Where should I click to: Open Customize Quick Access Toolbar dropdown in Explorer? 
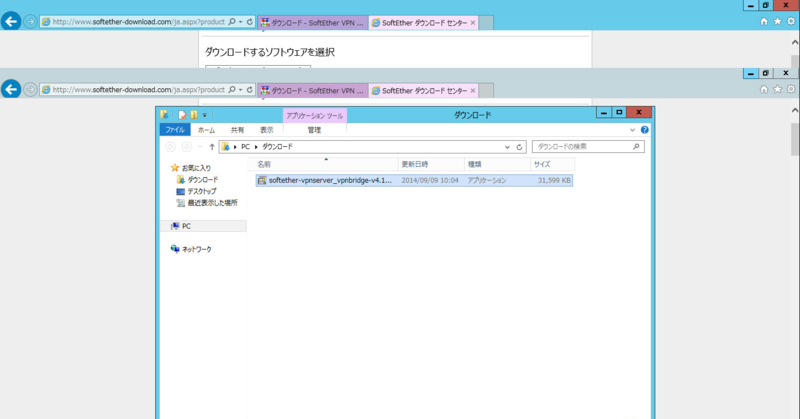[x=205, y=115]
